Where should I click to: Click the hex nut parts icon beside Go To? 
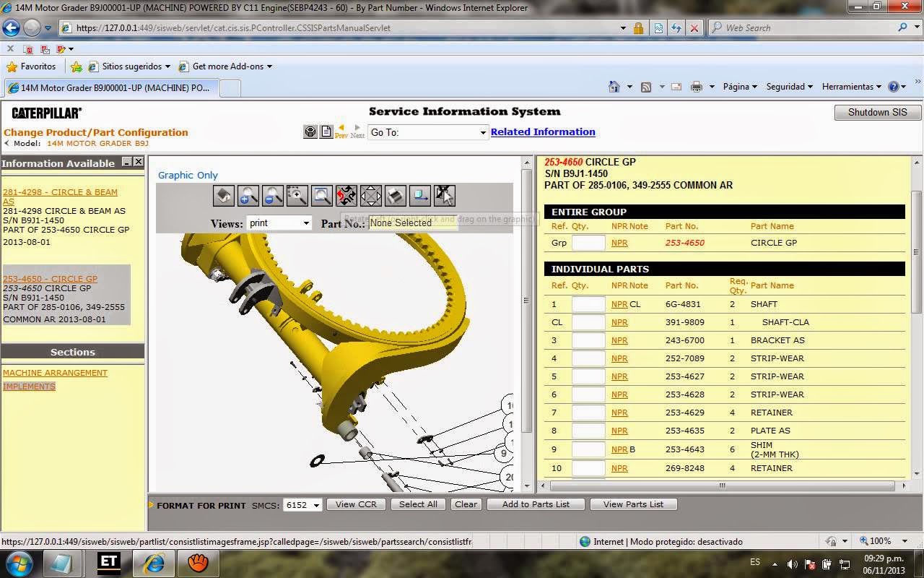(x=310, y=131)
